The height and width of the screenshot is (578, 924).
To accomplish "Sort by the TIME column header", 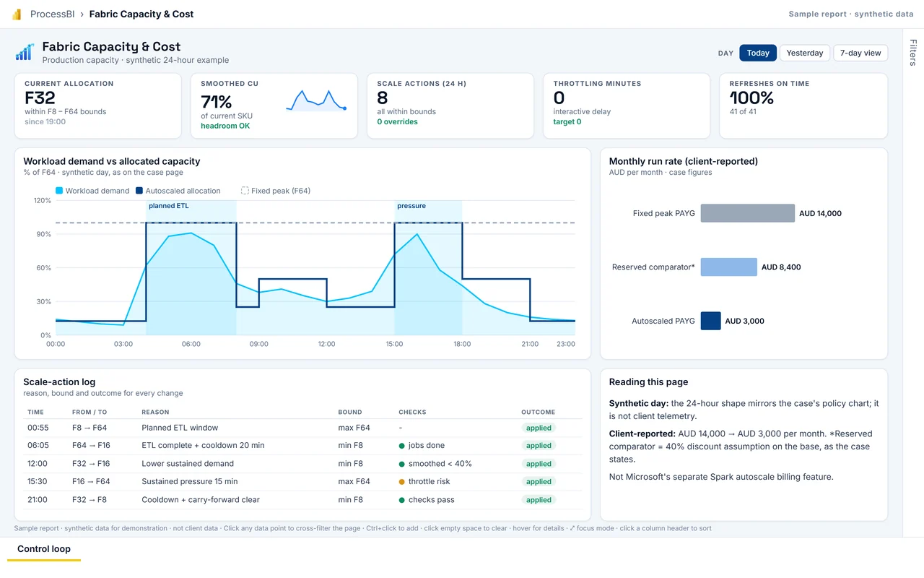I will (35, 412).
